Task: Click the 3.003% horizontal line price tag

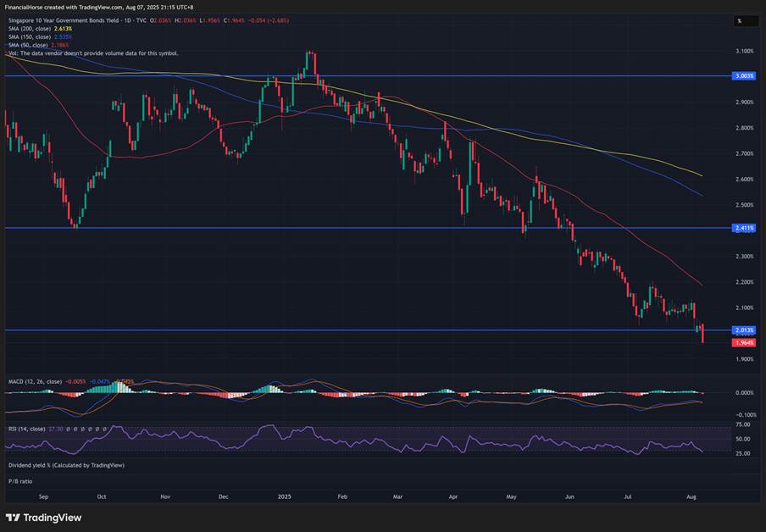Action: coord(743,76)
